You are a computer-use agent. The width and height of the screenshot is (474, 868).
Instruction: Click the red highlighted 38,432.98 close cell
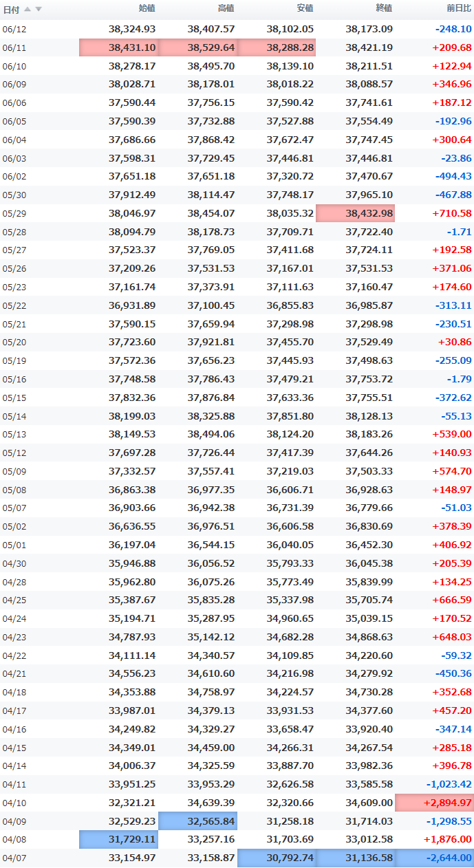click(355, 213)
